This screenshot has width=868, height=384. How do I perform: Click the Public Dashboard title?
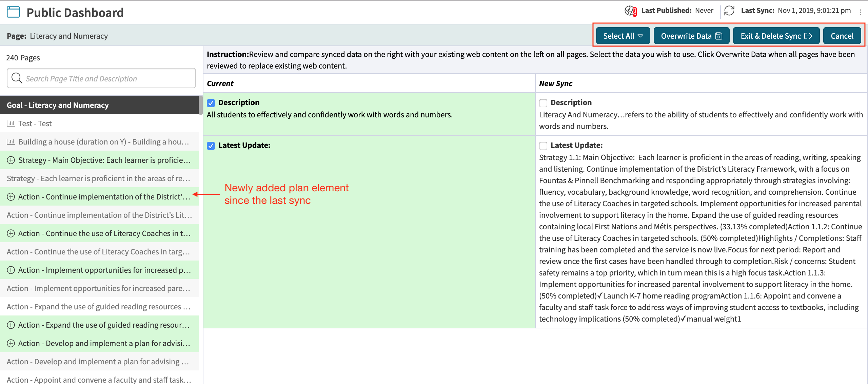pyautogui.click(x=75, y=13)
